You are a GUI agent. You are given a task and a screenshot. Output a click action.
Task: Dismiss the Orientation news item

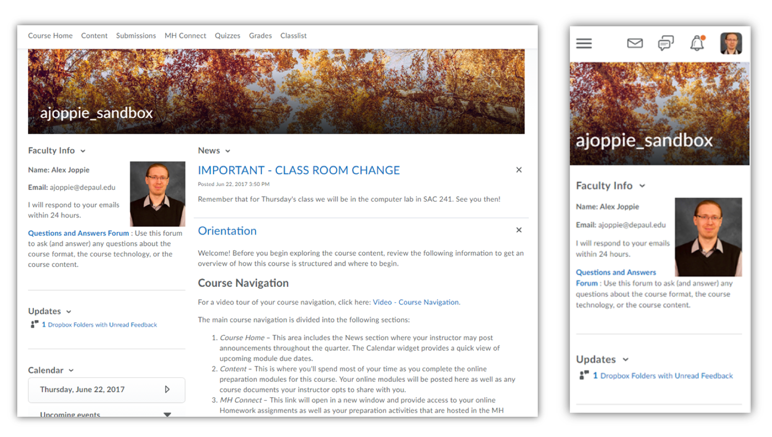pyautogui.click(x=518, y=230)
